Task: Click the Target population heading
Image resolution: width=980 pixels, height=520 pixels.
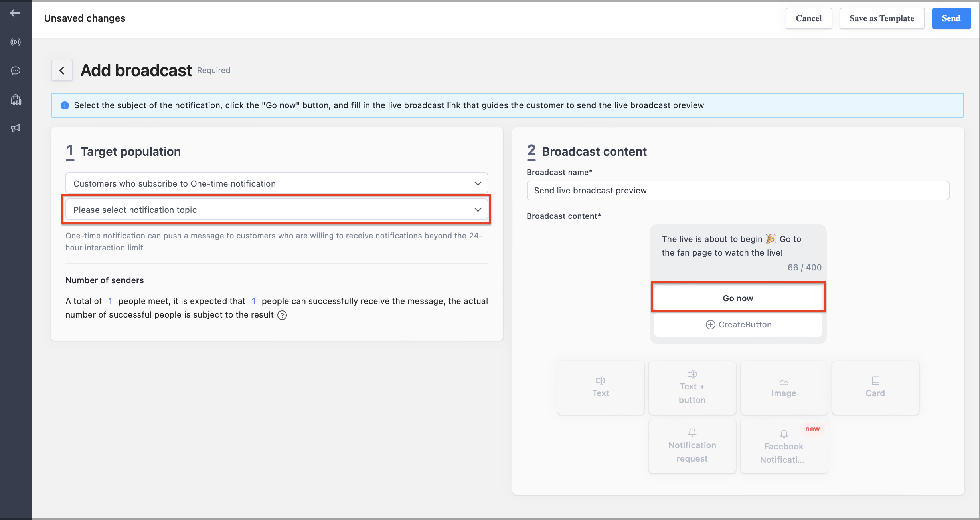Action: [131, 152]
